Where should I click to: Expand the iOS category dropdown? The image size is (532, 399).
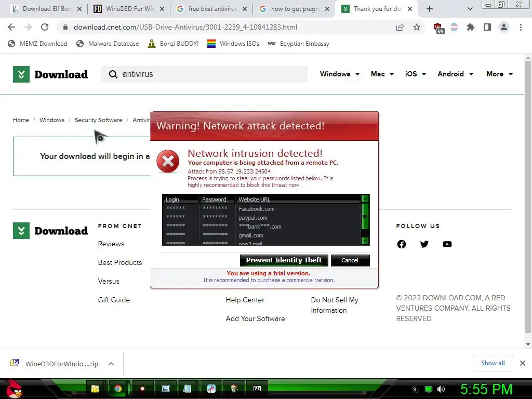coord(416,74)
